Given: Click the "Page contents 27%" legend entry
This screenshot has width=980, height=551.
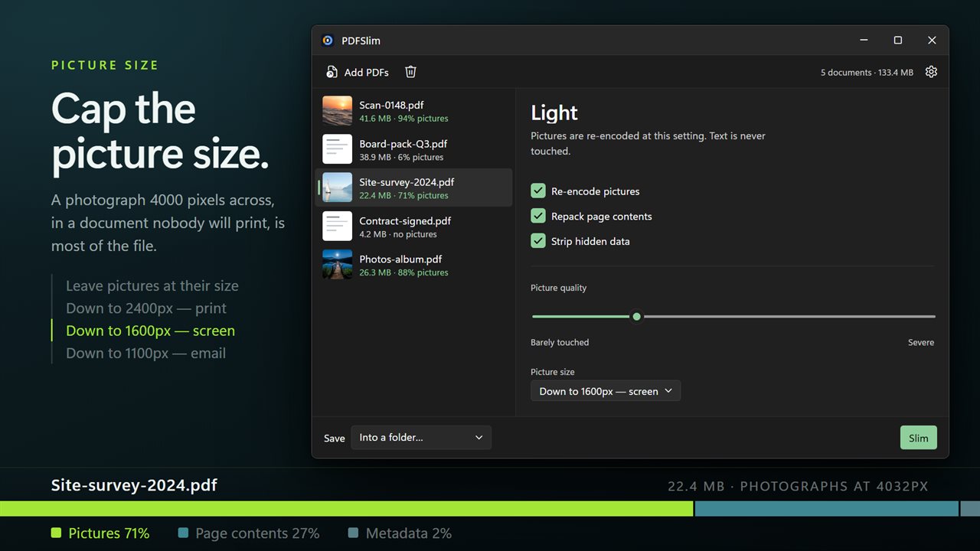Looking at the screenshot, I should (249, 533).
